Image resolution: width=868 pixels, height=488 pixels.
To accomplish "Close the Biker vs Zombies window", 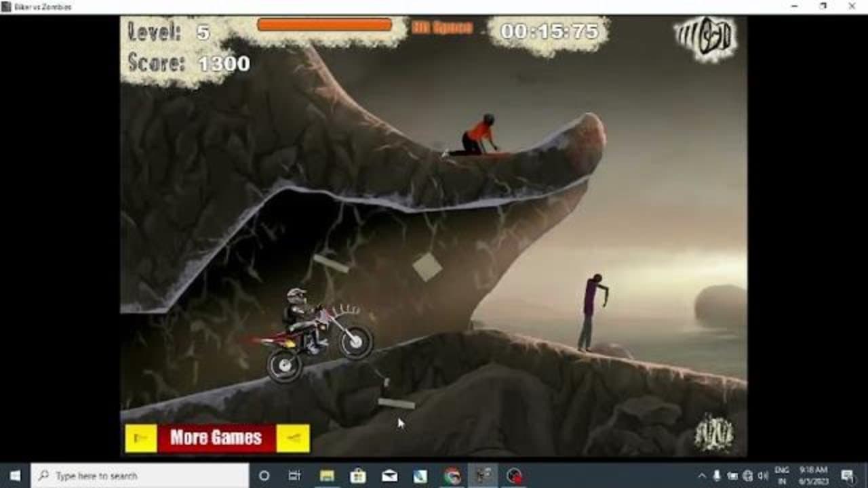I will coord(852,7).
